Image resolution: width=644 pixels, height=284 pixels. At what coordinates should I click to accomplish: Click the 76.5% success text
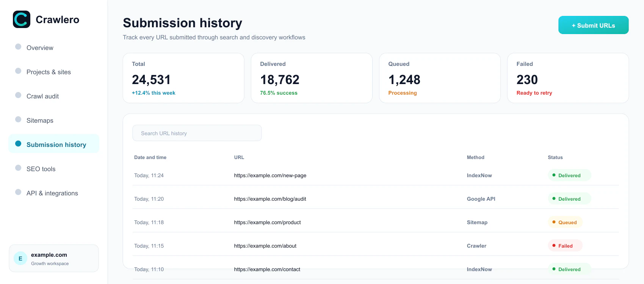coord(279,93)
